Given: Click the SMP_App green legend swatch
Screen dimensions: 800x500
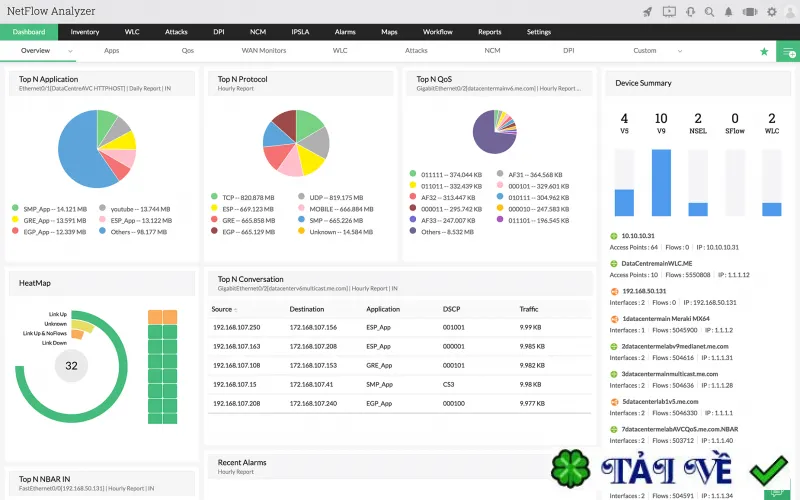Looking at the screenshot, I should (15, 208).
